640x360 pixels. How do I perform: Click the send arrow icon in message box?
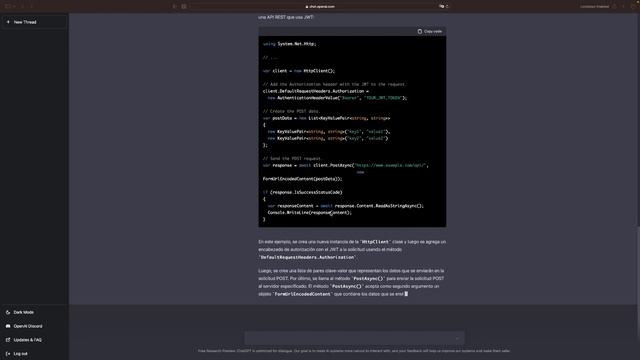[x=457, y=338]
